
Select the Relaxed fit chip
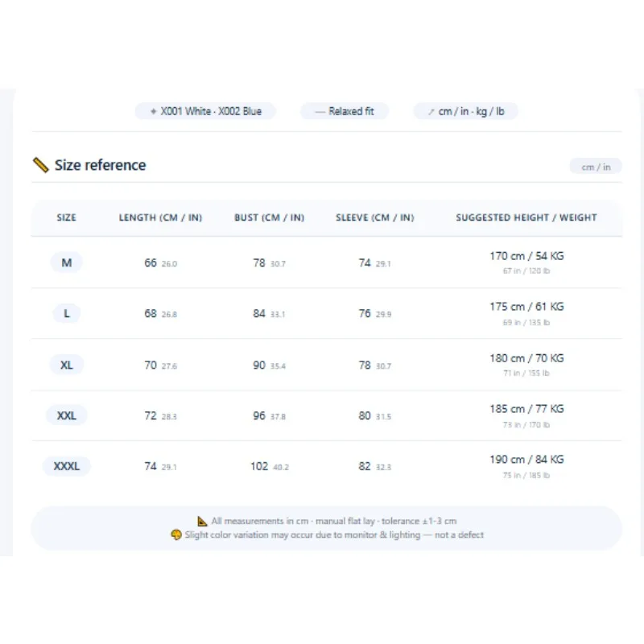[345, 111]
